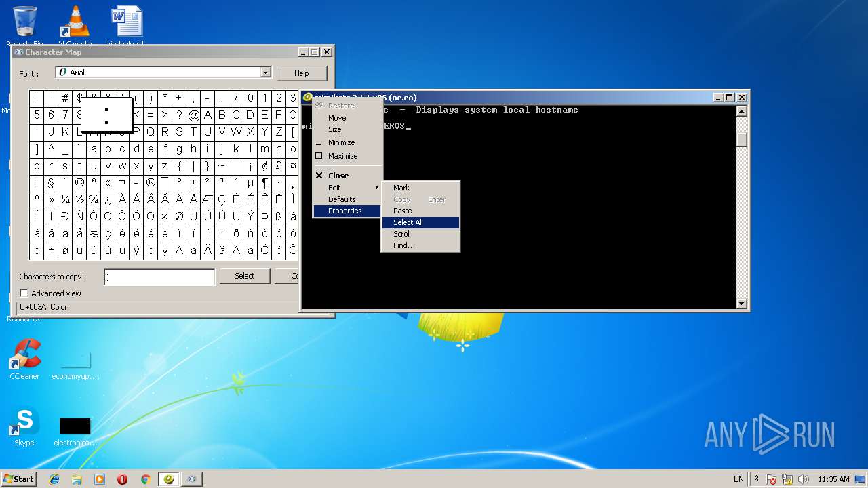Viewport: 868px width, 488px height.
Task: Choose Maximize in system menu
Action: coord(347,156)
